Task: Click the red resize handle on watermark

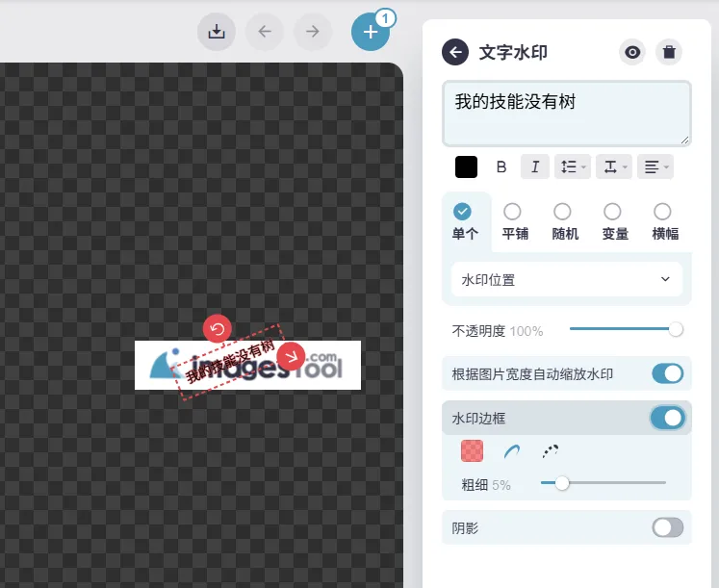Action: coord(292,356)
